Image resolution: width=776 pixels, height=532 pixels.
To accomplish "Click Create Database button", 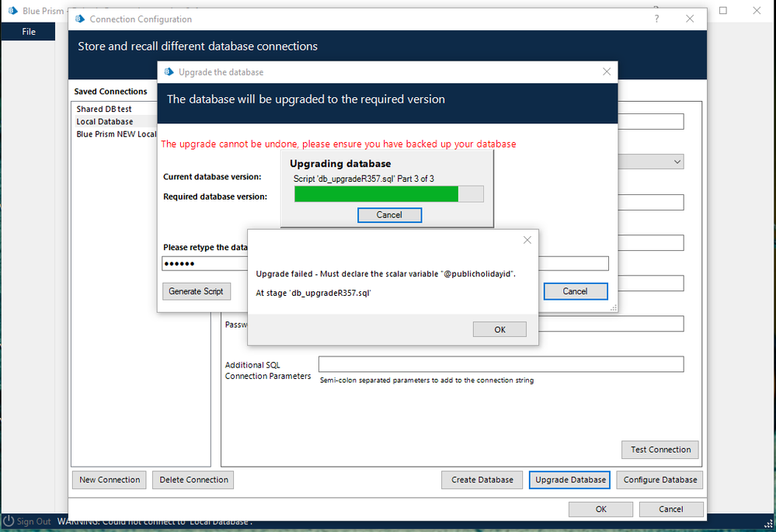I will click(x=482, y=480).
